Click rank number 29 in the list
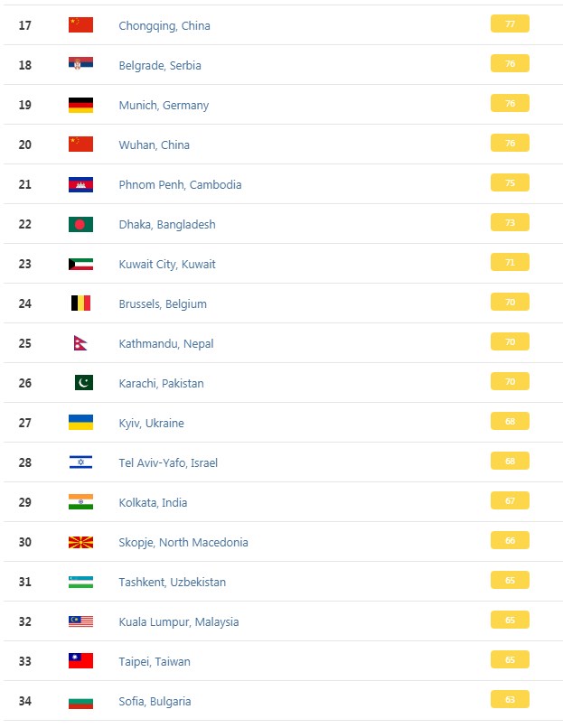The height and width of the screenshot is (728, 563). [x=25, y=502]
